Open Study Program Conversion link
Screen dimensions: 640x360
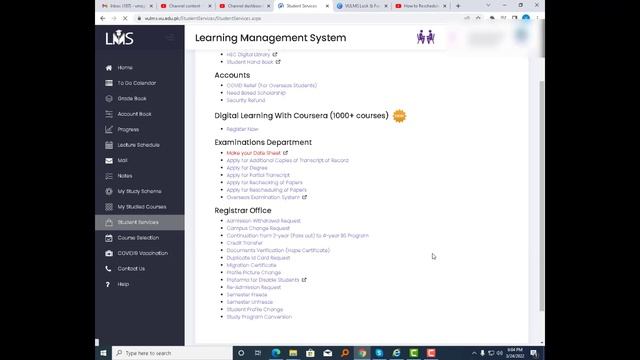click(x=259, y=317)
